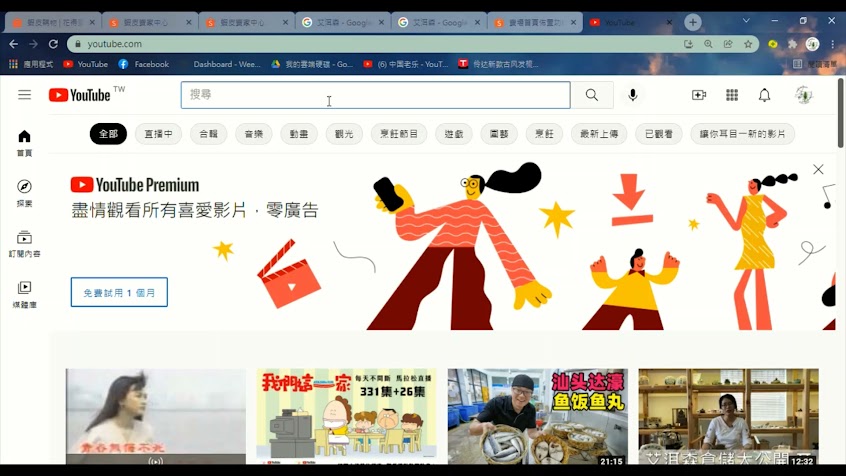Open the notifications bell
Viewport: 846px width, 476px height.
tap(765, 95)
